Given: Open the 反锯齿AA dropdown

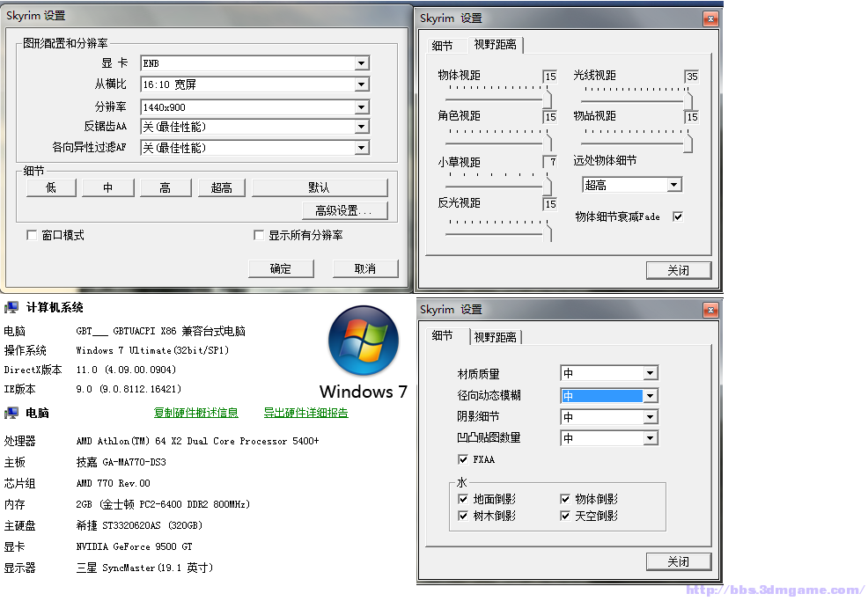Looking at the screenshot, I should pos(254,127).
